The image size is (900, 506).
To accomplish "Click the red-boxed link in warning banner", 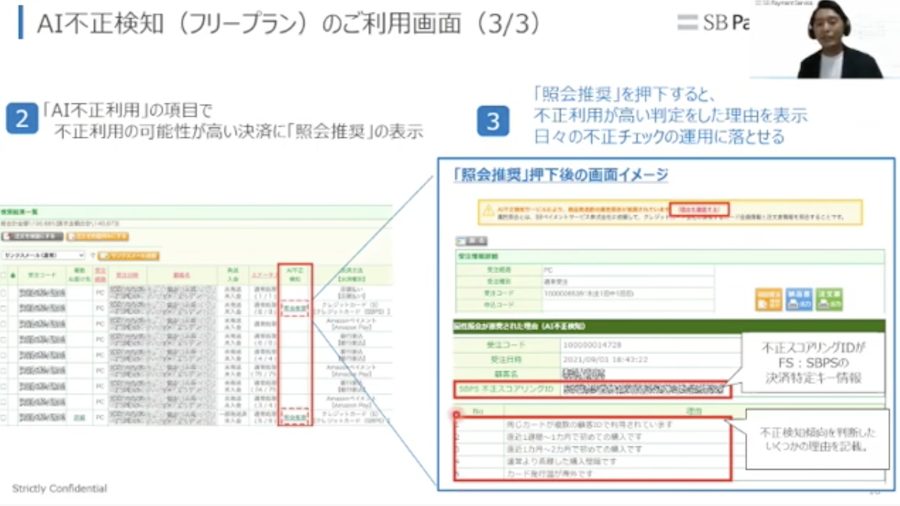I will 699,209.
